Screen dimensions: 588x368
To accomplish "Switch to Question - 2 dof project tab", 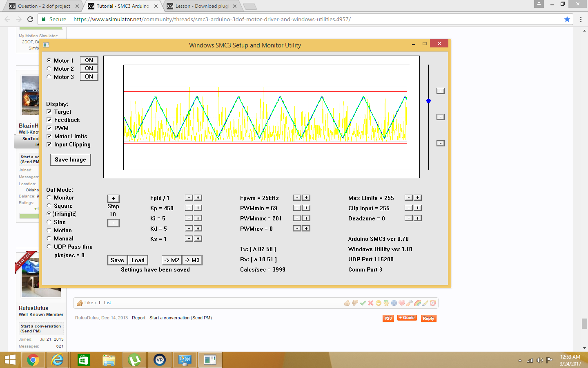I will pos(44,6).
